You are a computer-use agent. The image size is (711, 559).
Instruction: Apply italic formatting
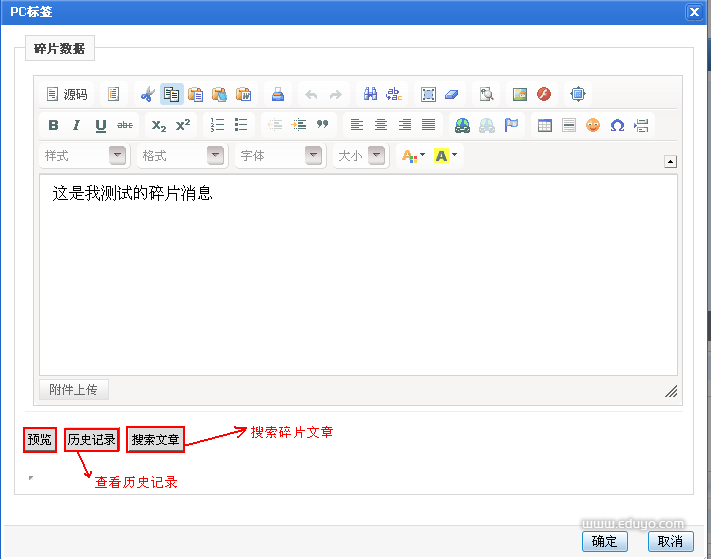(x=76, y=125)
